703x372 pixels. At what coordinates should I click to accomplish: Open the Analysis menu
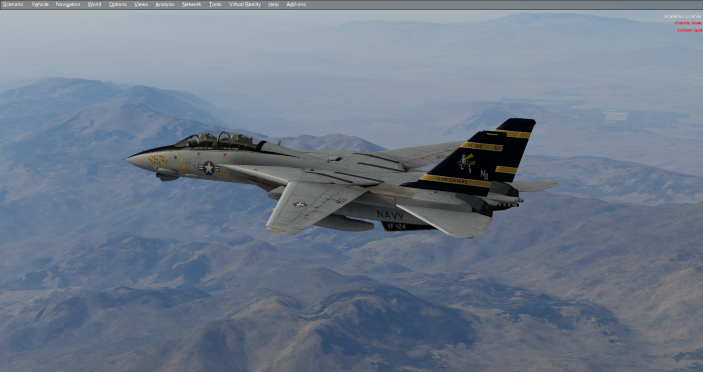pyautogui.click(x=165, y=4)
